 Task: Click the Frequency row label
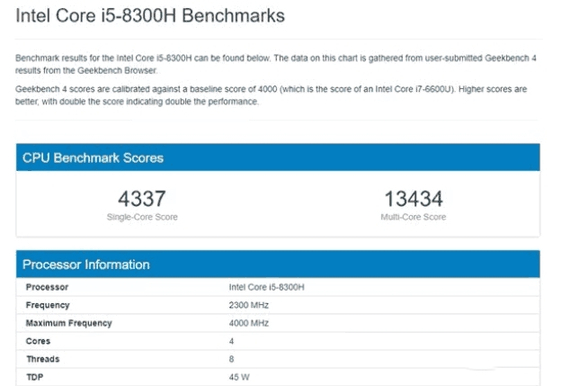click(x=48, y=305)
